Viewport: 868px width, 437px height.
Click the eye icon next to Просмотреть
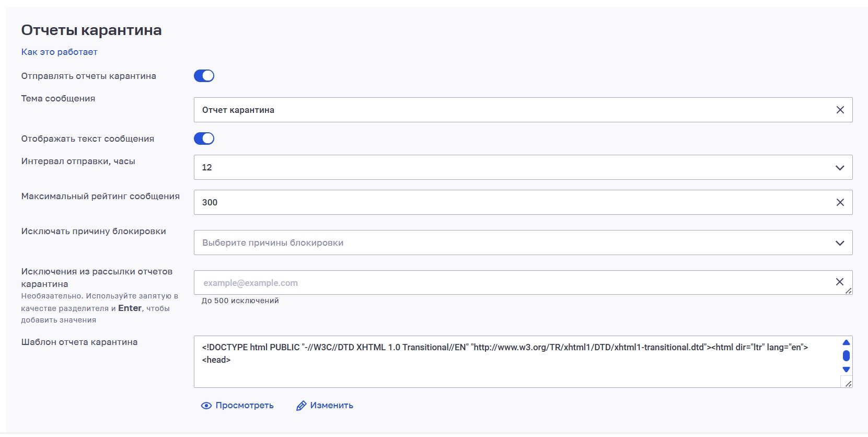click(x=206, y=406)
